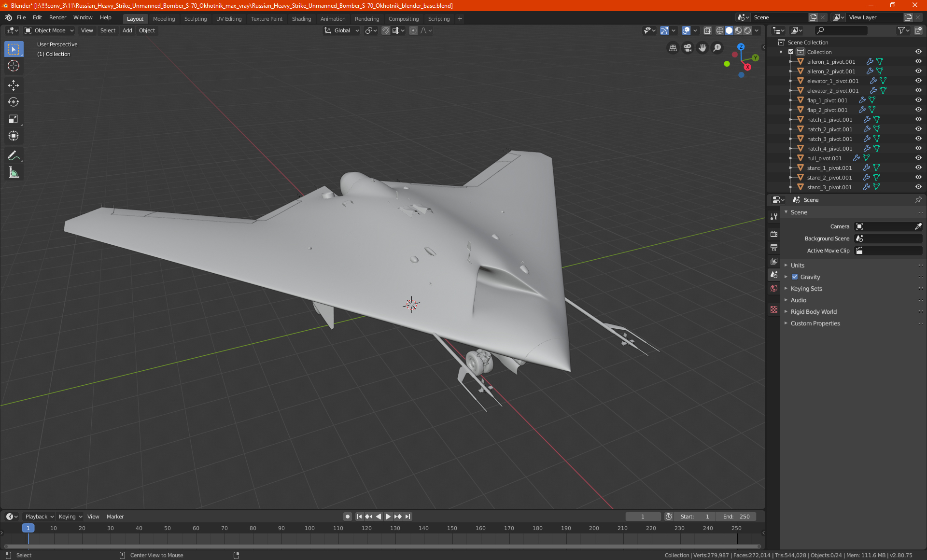
Task: Click the zoom view magnifier icon
Action: 717,48
